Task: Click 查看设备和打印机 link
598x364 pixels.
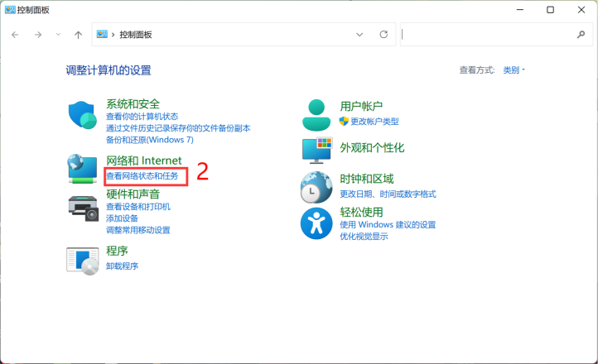Action: coord(138,206)
